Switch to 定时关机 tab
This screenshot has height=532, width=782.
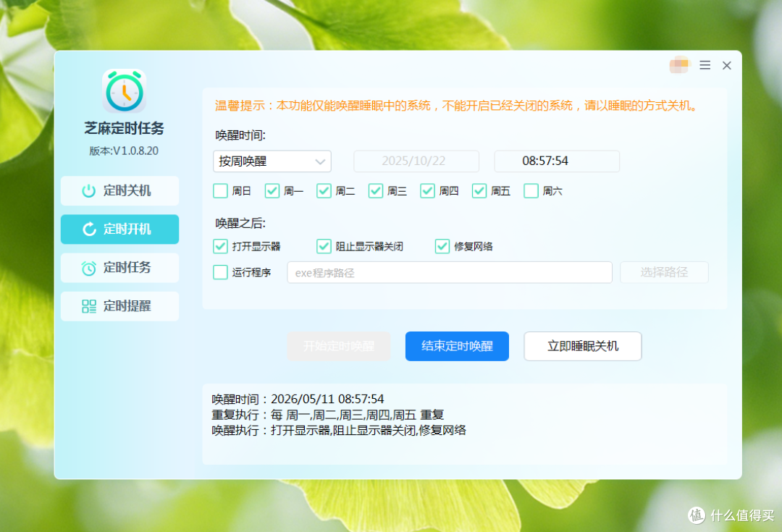119,190
